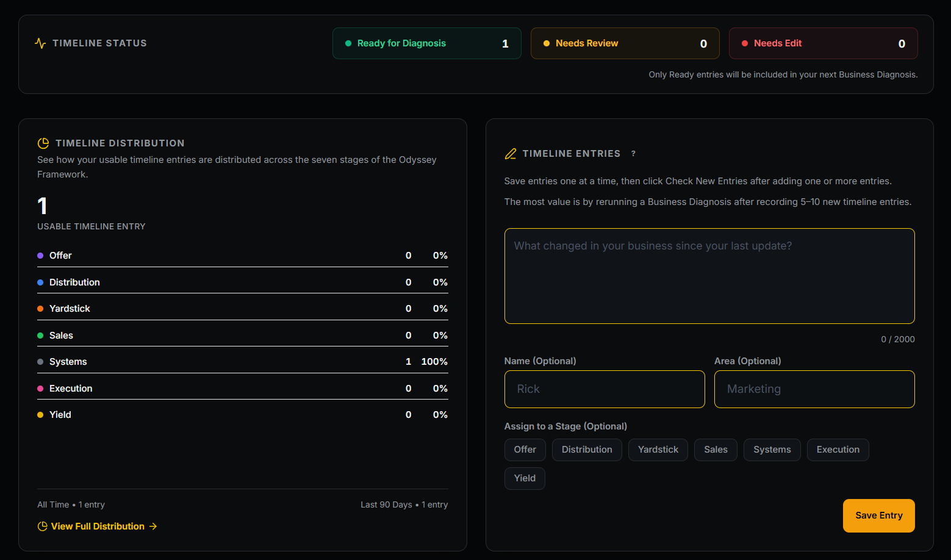The width and height of the screenshot is (951, 560).
Task: Assign entry to the Offer stage chip
Action: coord(525,450)
